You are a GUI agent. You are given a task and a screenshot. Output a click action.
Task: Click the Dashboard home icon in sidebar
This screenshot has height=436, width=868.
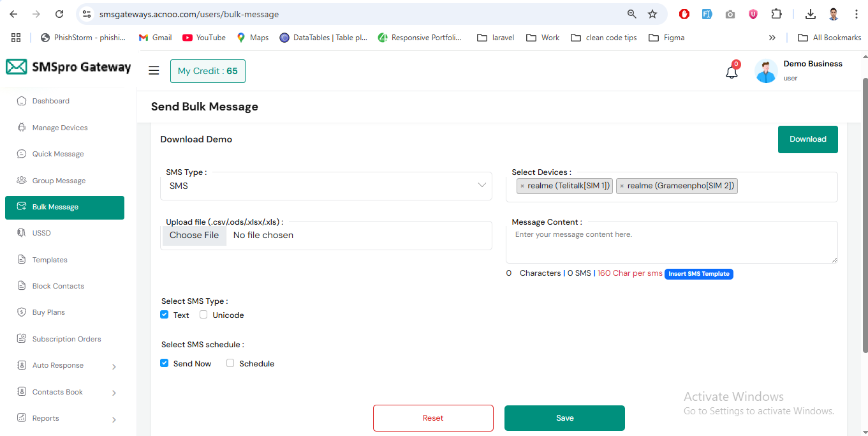(x=22, y=101)
